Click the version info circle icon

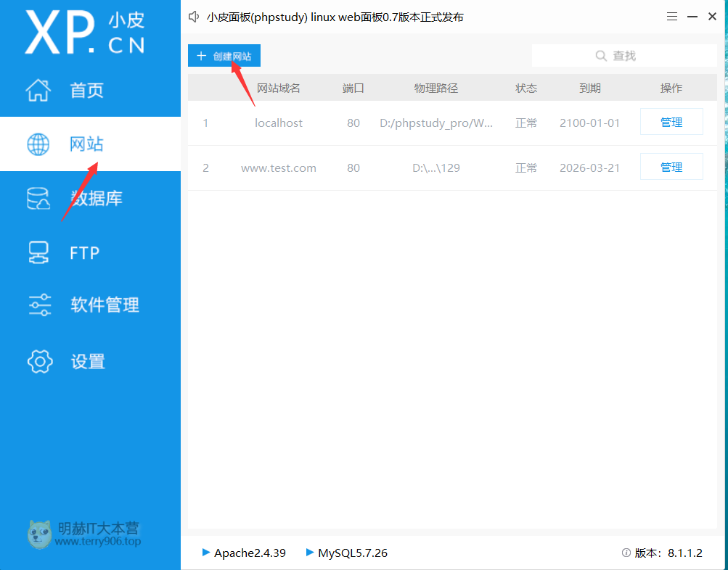[x=626, y=553]
